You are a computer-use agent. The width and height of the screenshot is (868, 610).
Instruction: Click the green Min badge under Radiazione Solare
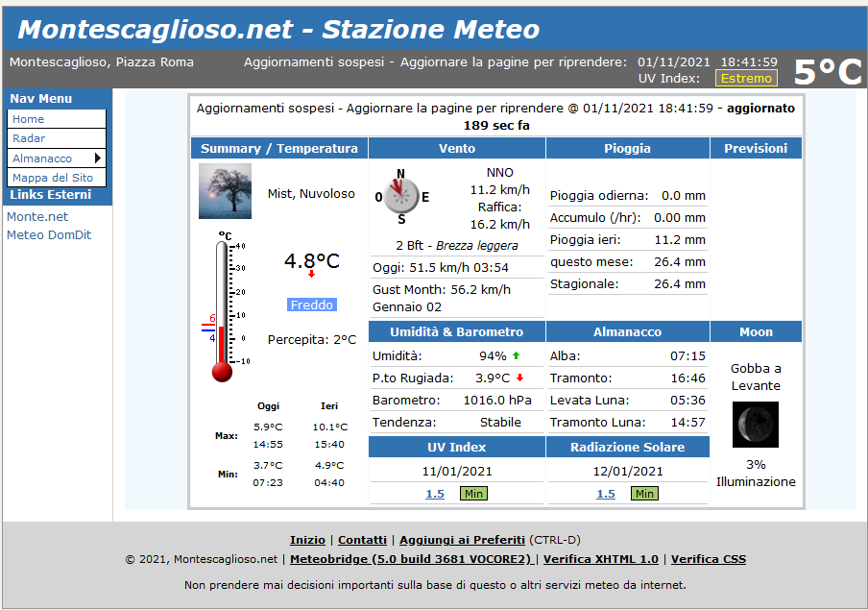(644, 494)
